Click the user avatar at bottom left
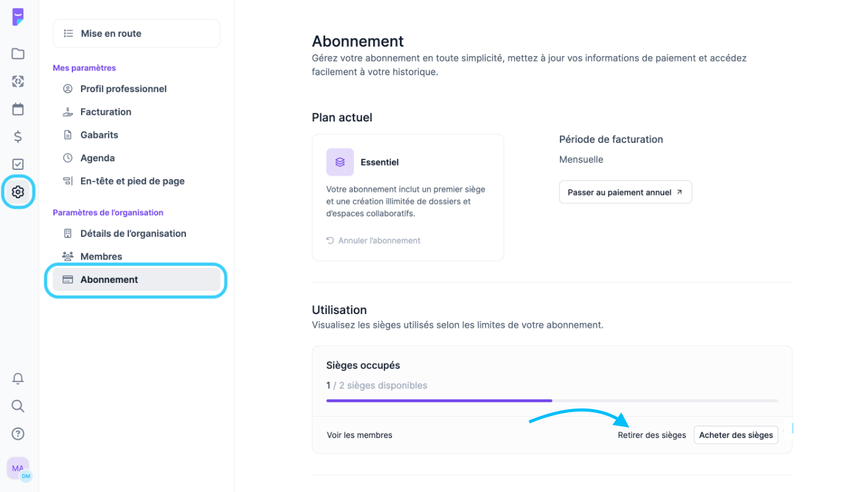The width and height of the screenshot is (868, 492). point(18,468)
